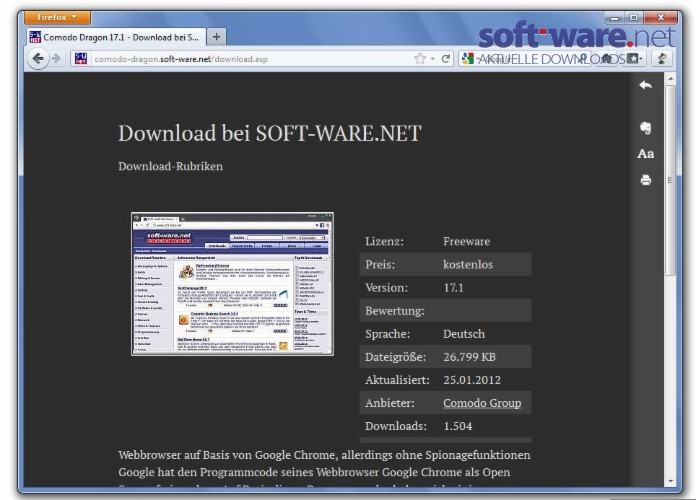Image resolution: width=696 pixels, height=500 pixels.
Task: Open a new tab with the plus button
Action: click(x=216, y=37)
